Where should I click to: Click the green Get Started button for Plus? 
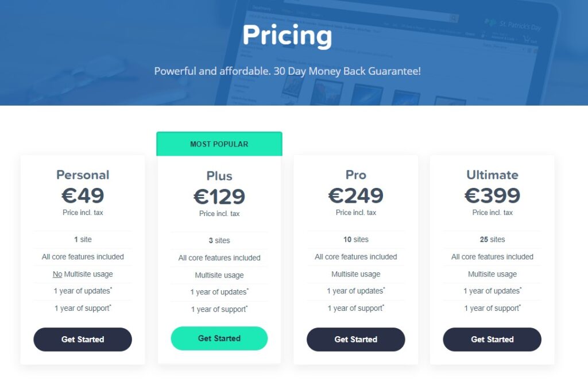219,338
